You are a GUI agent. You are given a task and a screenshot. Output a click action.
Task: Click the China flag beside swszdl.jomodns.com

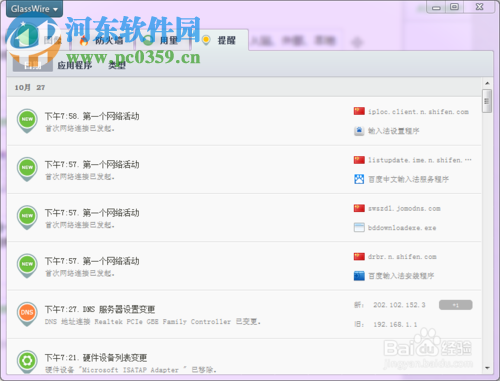click(359, 208)
